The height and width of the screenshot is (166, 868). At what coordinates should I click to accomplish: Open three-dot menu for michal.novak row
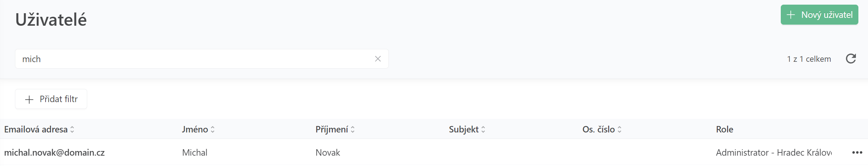[857, 152]
